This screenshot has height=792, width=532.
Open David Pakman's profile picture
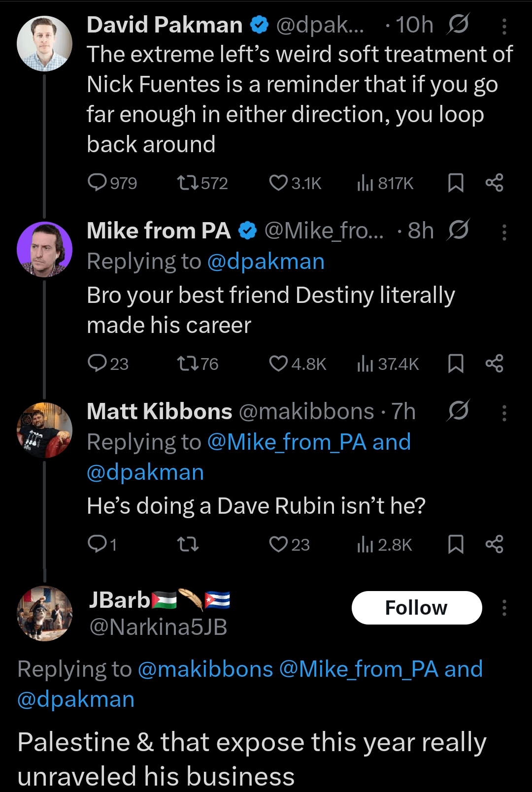tap(44, 43)
